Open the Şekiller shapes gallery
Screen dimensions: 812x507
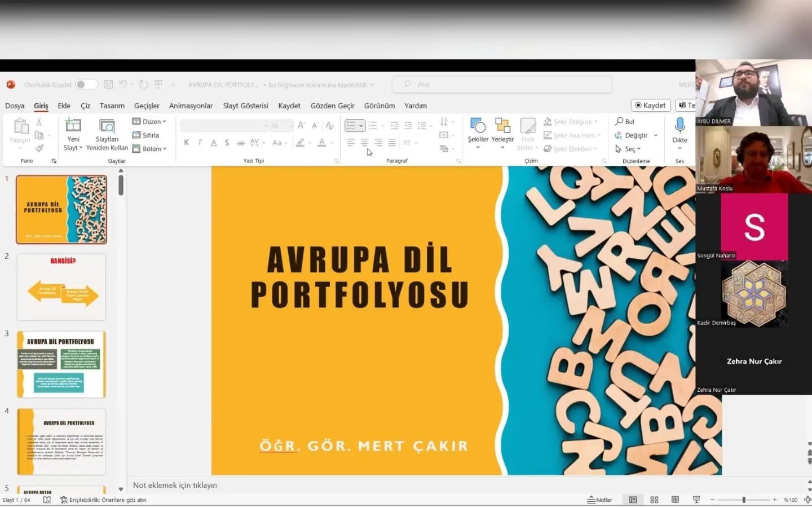click(478, 130)
